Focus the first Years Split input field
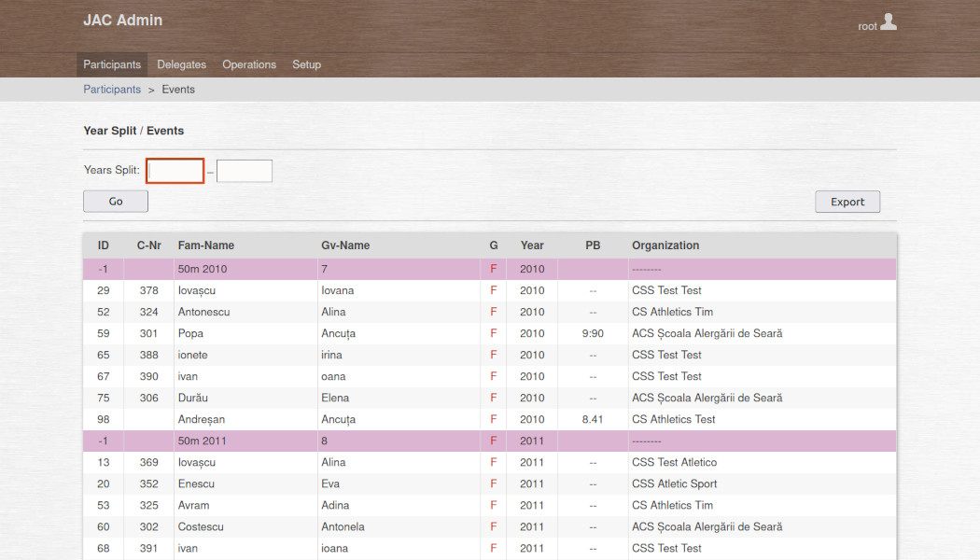This screenshot has width=980, height=560. click(x=175, y=171)
